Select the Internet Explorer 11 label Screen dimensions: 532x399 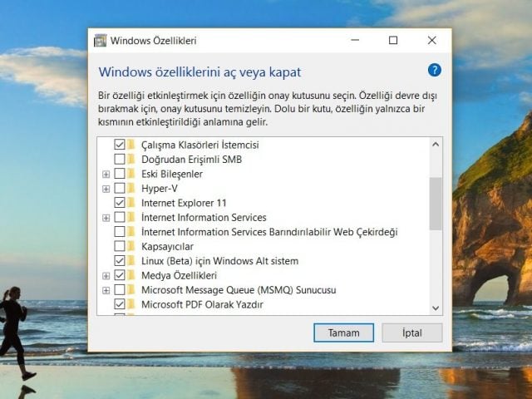184,203
